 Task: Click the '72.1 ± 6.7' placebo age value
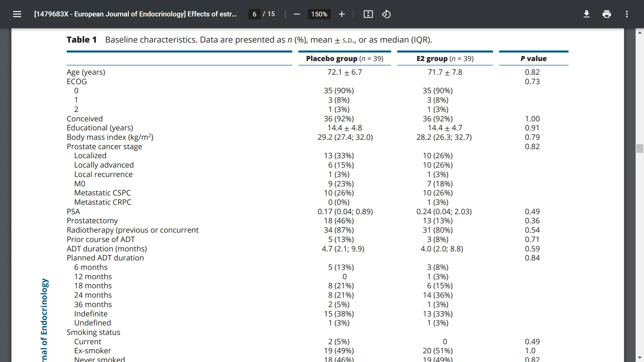pyautogui.click(x=344, y=72)
